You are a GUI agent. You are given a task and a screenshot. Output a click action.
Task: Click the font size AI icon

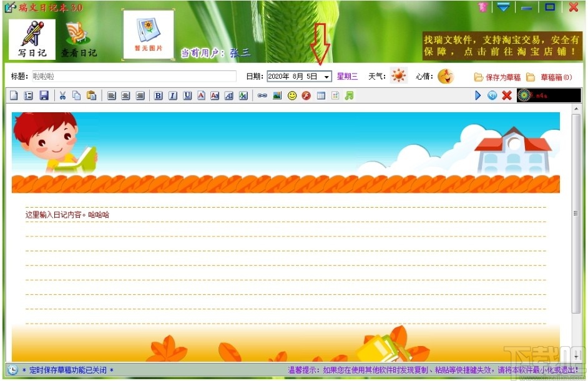tap(229, 96)
